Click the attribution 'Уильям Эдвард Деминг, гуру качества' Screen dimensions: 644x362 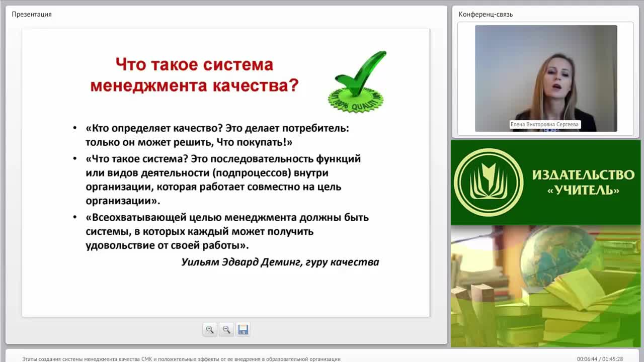pyautogui.click(x=280, y=262)
